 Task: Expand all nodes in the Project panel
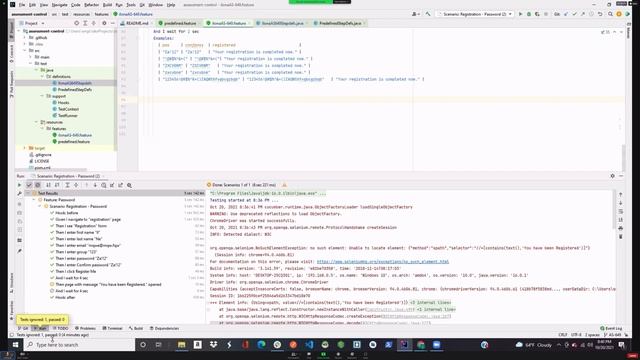click(85, 23)
